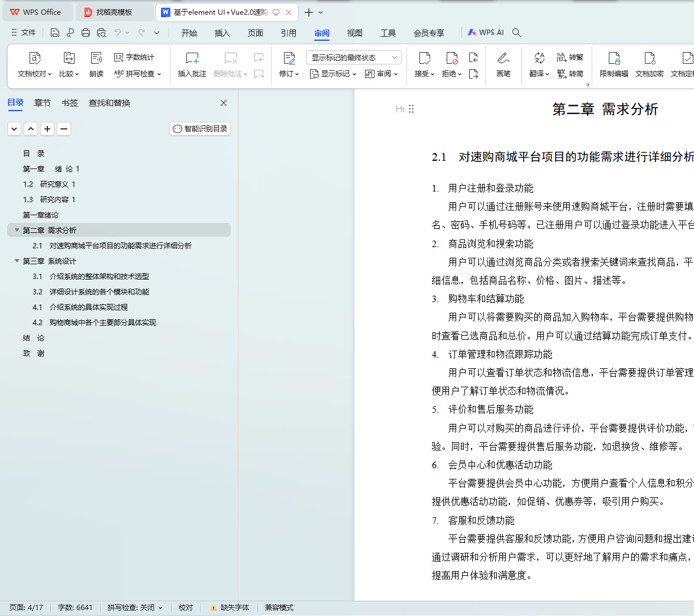Screen dimensions: 694x616
Task: Switch to 找稻壳模板 tab
Action: coord(114,12)
